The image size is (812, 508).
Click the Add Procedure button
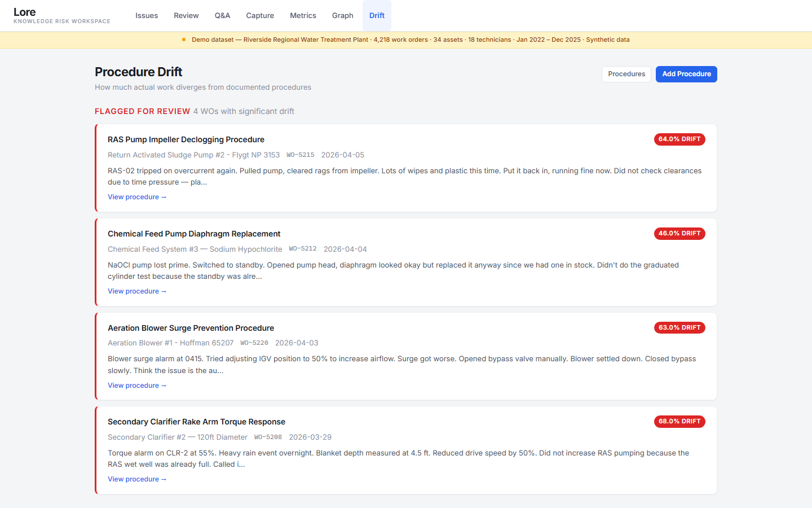pos(686,74)
